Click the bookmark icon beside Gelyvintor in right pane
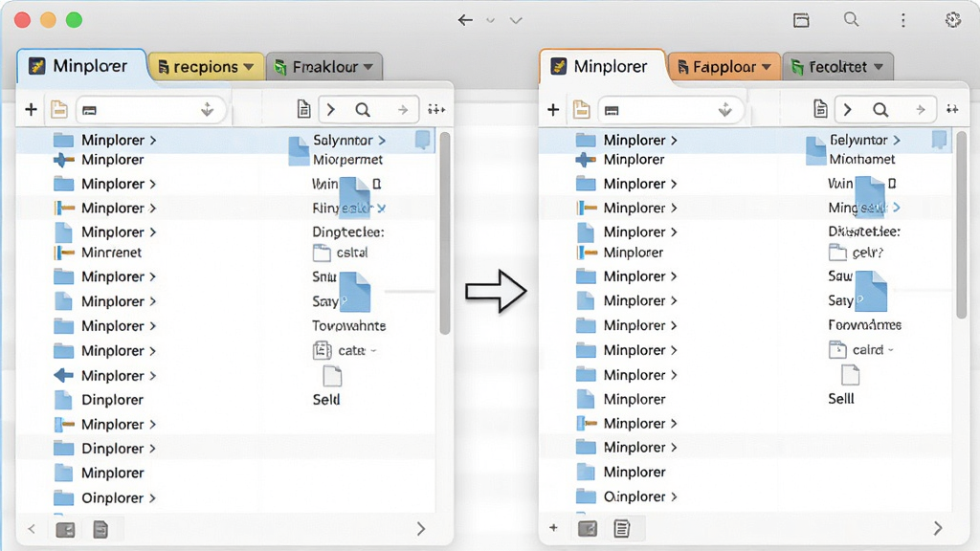This screenshot has width=980, height=551. pyautogui.click(x=939, y=140)
